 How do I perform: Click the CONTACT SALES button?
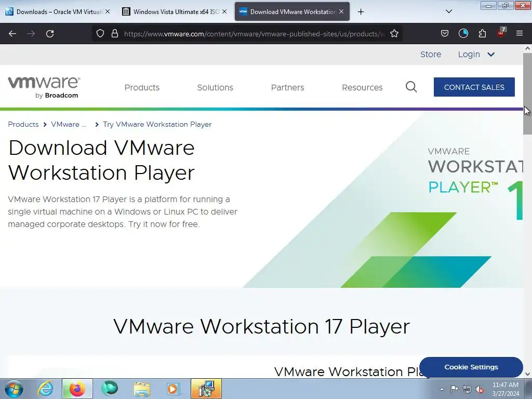click(x=474, y=87)
